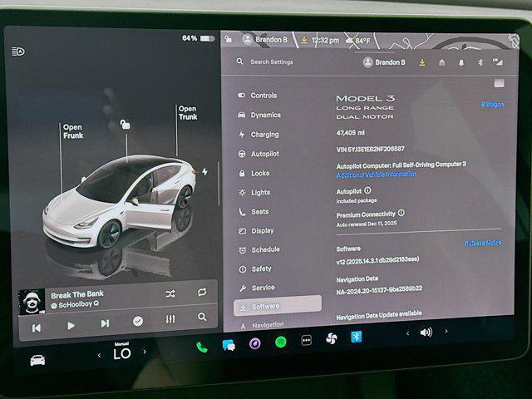Screen dimensions: 532x399
Task: Tap the LTE signal strength icon
Action: coord(498,62)
